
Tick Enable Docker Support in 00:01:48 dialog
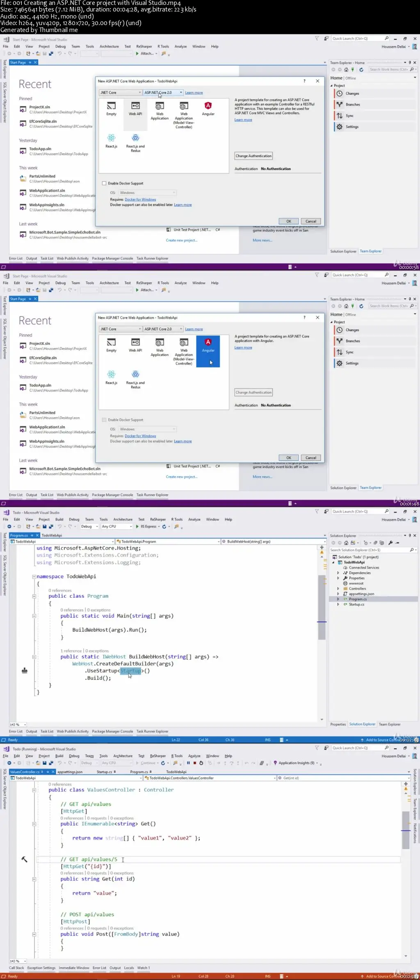[104, 420]
